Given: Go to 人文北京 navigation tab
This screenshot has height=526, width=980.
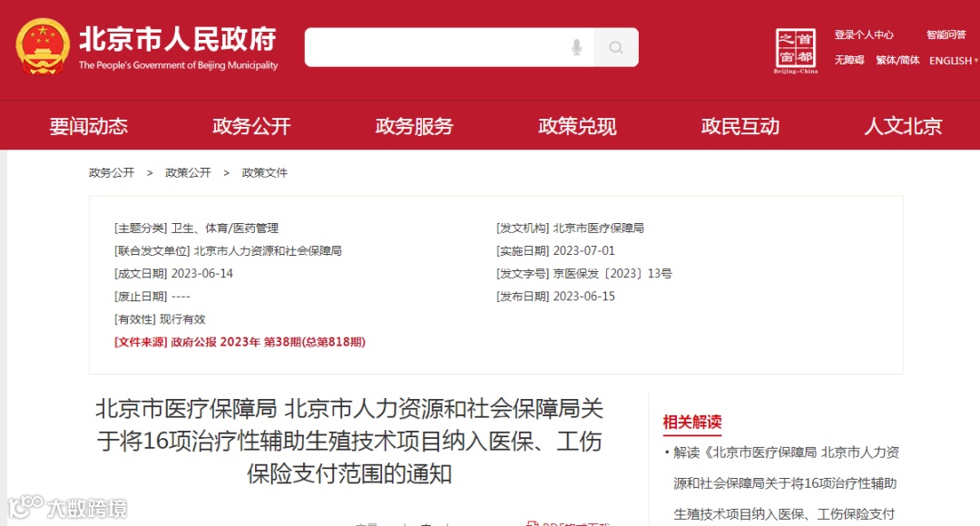Looking at the screenshot, I should click(903, 126).
